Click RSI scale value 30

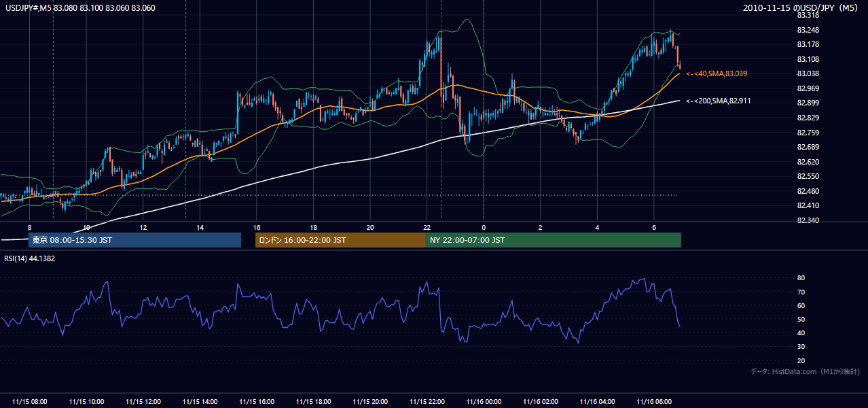coord(801,347)
